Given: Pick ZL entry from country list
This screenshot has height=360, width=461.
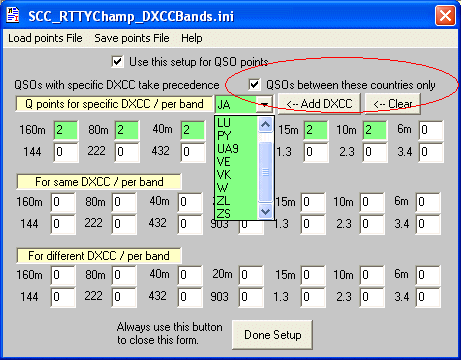Looking at the screenshot, I should coord(223,201).
